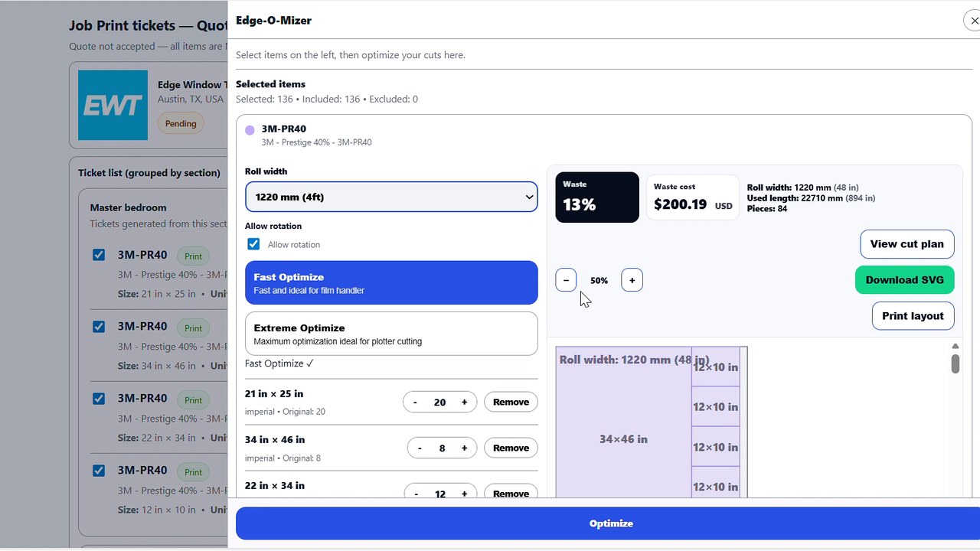Zoom out the layout preview with minus
The image size is (980, 551).
pos(566,280)
